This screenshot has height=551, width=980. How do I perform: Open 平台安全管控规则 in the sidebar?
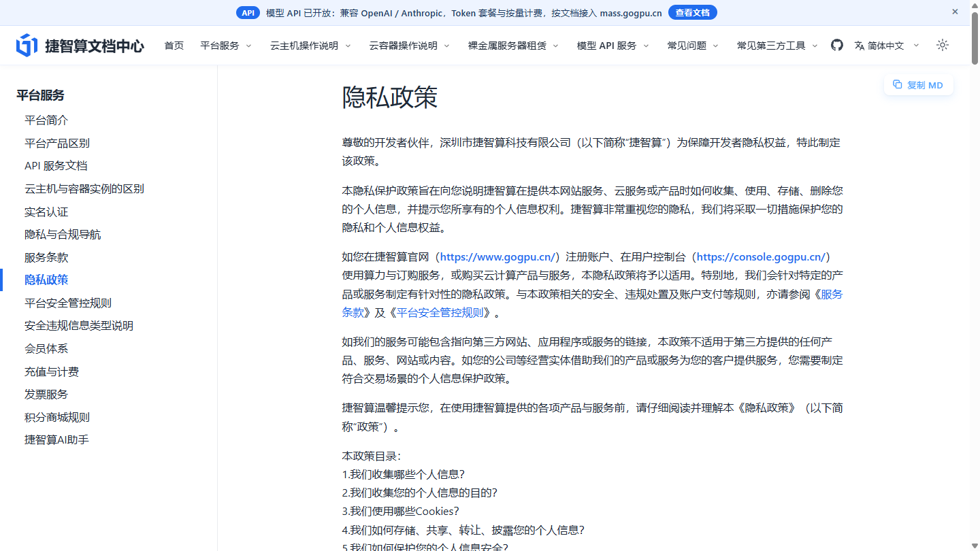click(x=68, y=303)
